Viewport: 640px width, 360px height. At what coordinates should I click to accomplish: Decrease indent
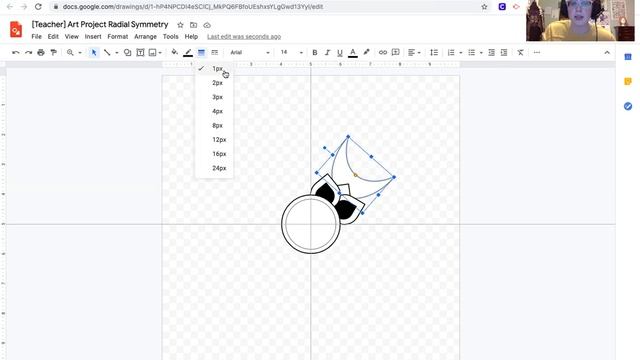pyautogui.click(x=491, y=53)
